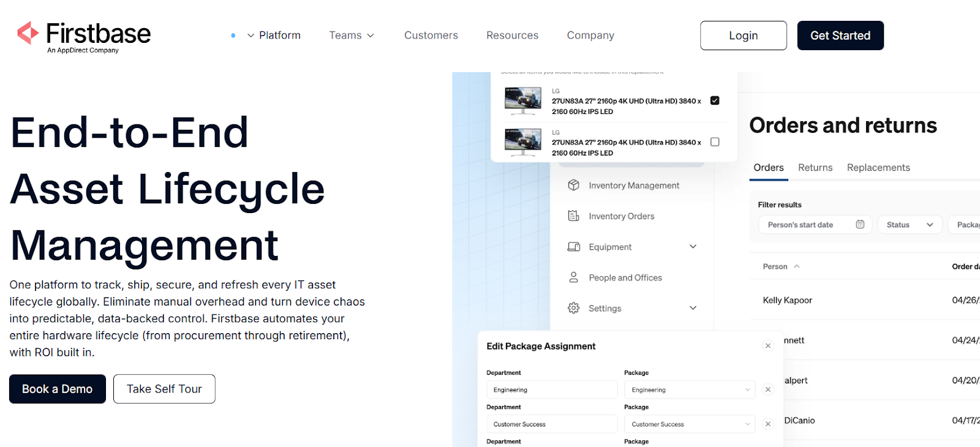Open the Teams dropdown menu

(x=352, y=36)
